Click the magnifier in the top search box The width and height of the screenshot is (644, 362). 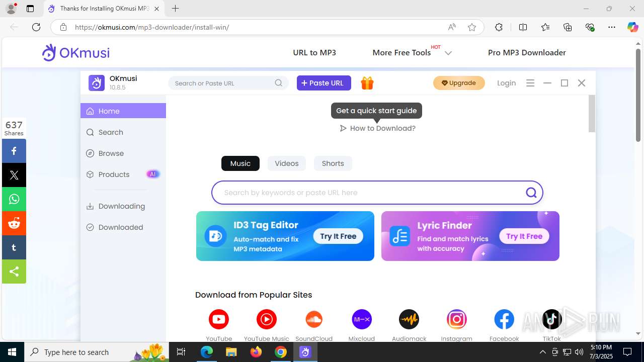(279, 83)
